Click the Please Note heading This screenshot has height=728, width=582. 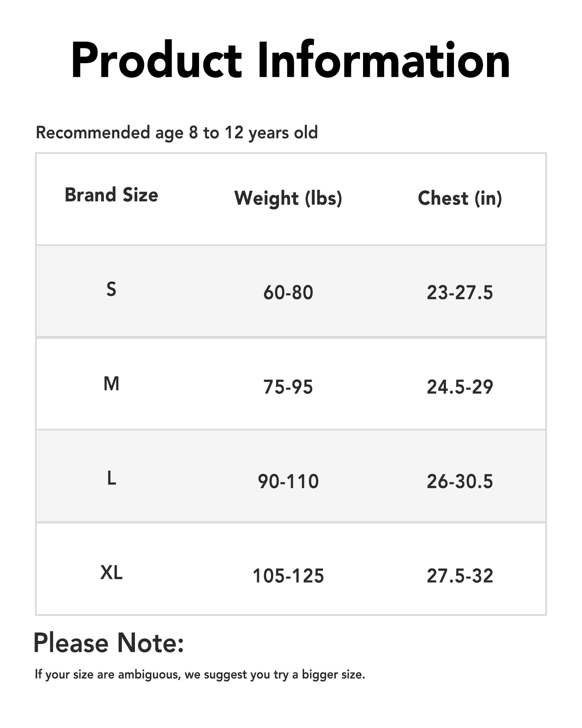[x=108, y=643]
